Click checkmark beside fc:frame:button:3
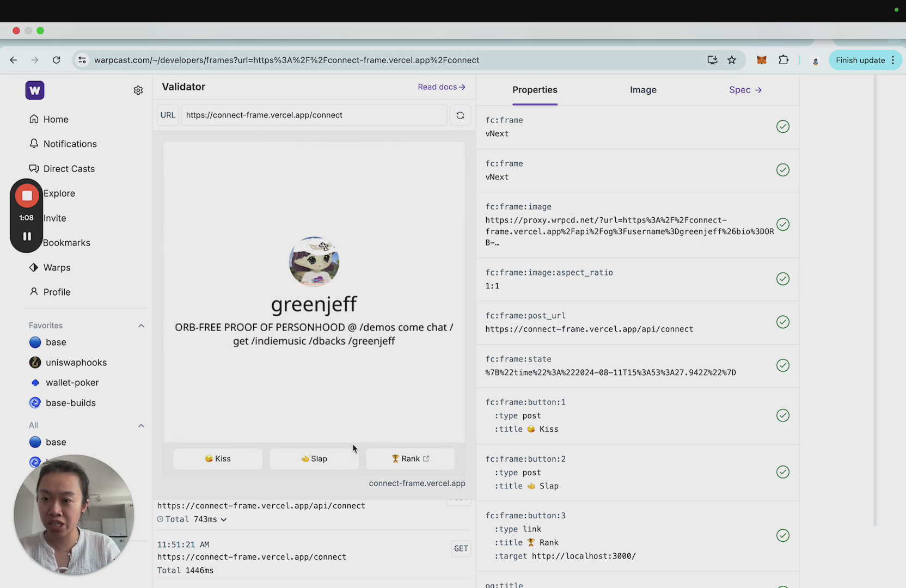This screenshot has height=588, width=906. pos(783,535)
